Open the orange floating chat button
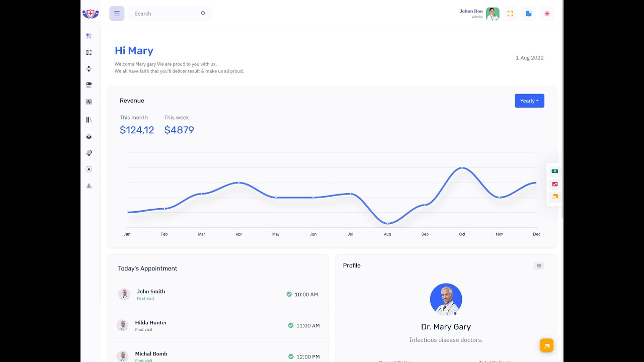Viewport: 644px width, 362px height. click(546, 345)
